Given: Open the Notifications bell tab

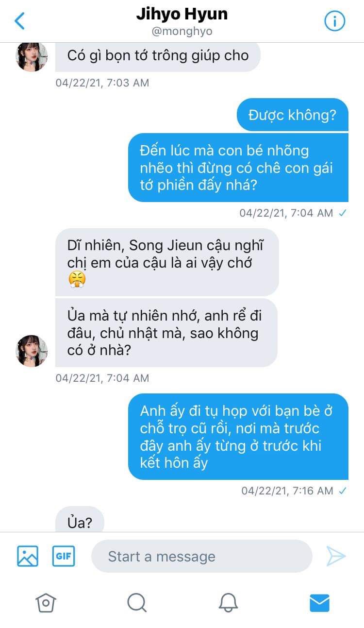Looking at the screenshot, I should [x=228, y=603].
